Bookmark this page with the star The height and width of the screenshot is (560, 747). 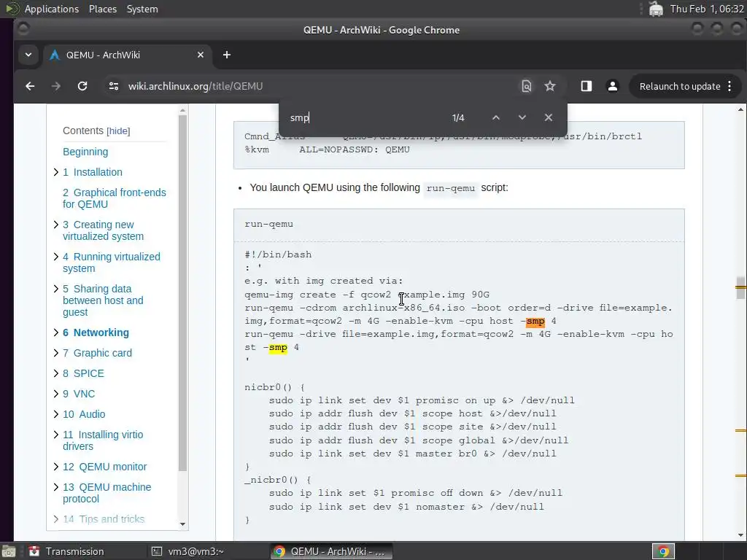[550, 86]
